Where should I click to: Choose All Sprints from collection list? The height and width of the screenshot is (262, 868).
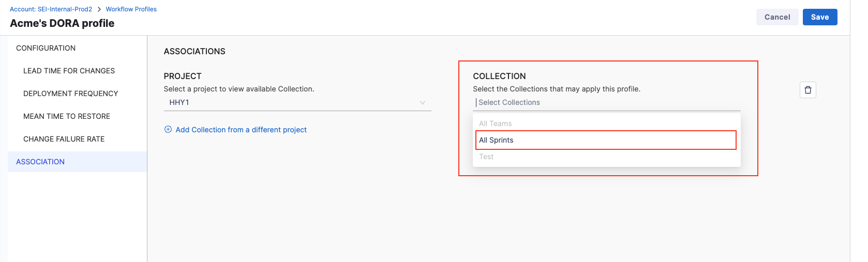(x=605, y=140)
